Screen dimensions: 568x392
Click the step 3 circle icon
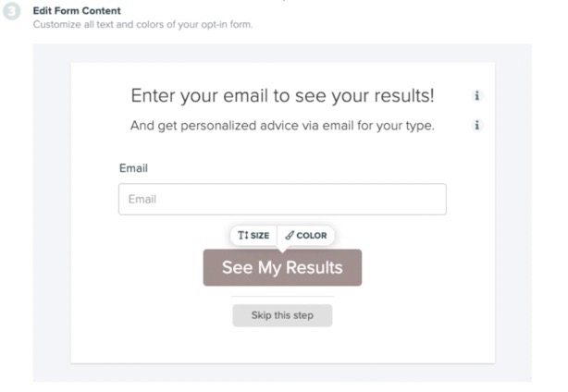[12, 11]
